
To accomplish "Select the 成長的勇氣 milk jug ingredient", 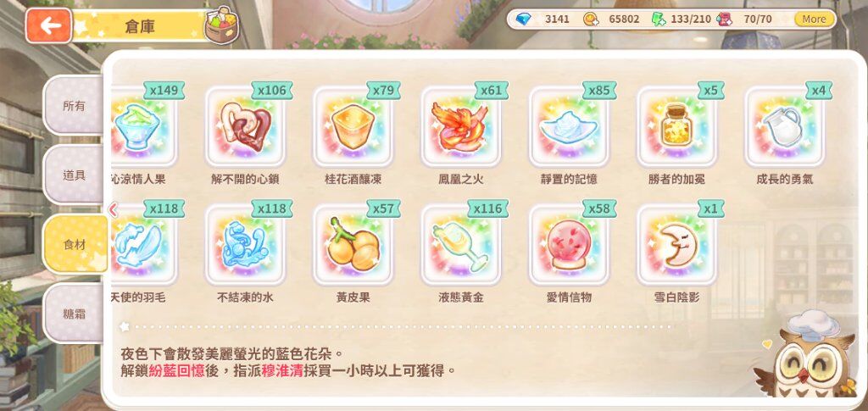I will coord(785,126).
